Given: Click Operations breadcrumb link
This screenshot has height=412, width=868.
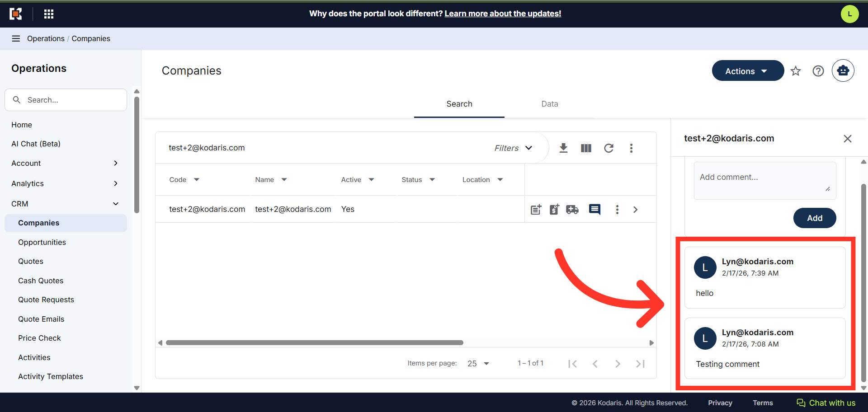Looking at the screenshot, I should (46, 38).
